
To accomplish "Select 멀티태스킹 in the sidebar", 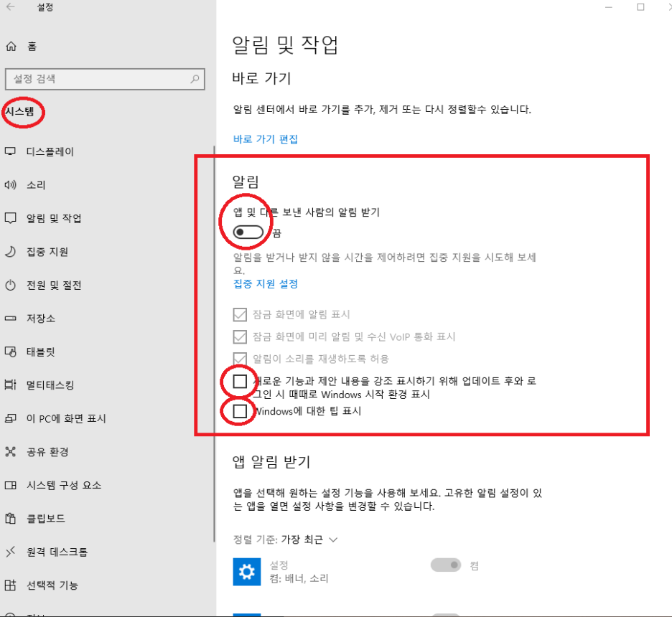I will pos(50,385).
